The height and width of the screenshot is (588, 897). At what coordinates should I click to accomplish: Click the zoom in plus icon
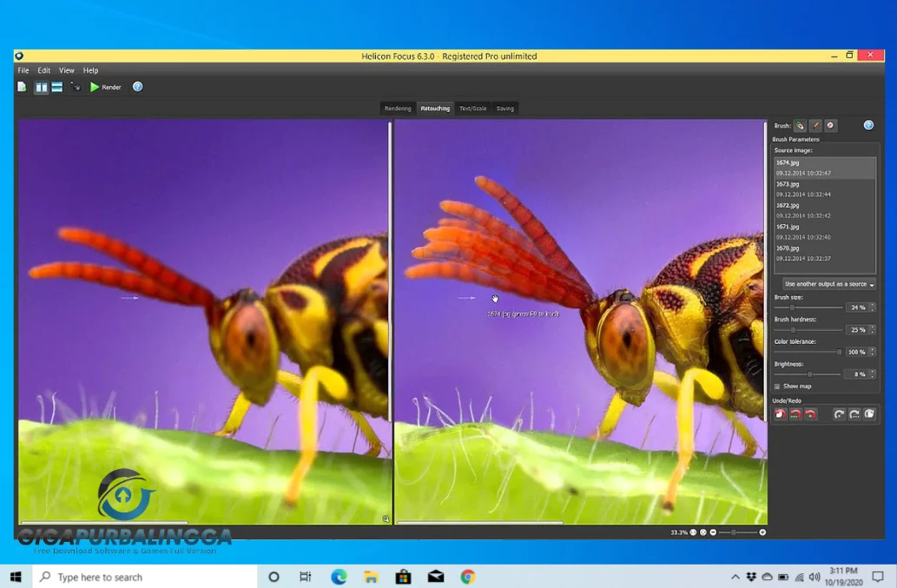point(762,532)
